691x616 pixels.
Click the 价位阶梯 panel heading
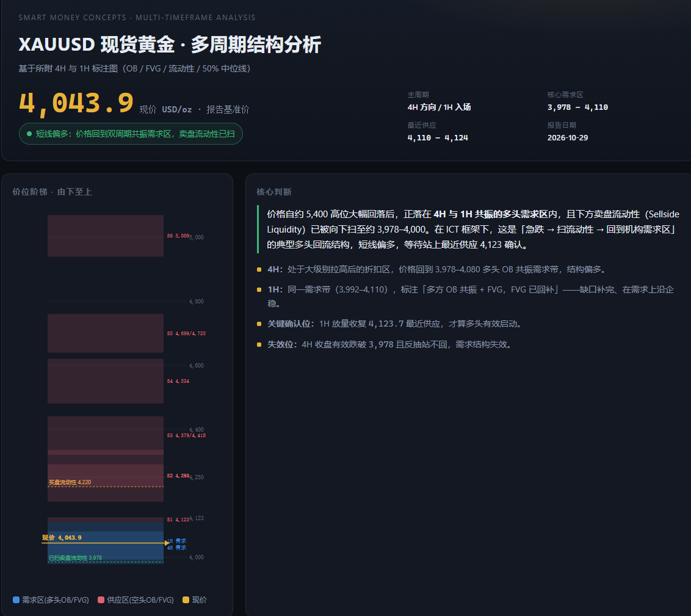coord(52,192)
